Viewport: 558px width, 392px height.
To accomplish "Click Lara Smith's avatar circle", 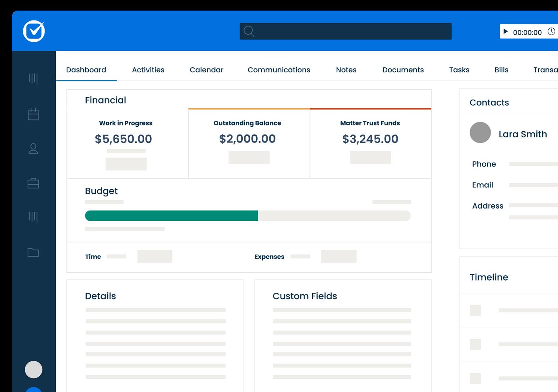I will tap(480, 132).
